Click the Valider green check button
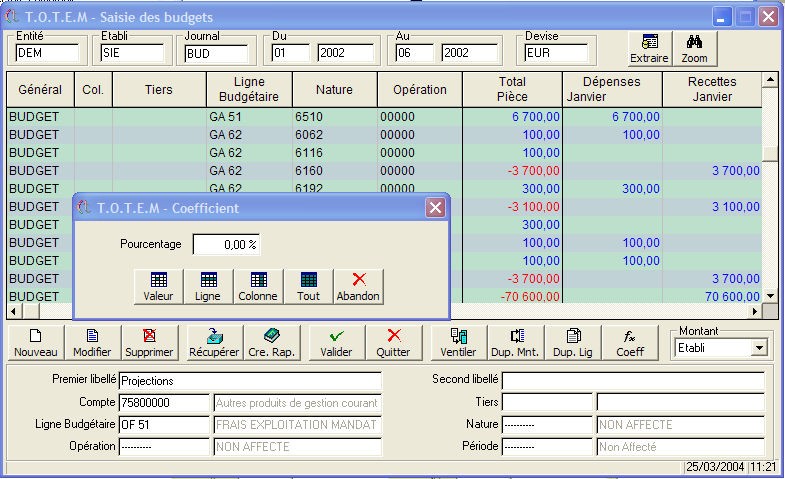The width and height of the screenshot is (785, 479). pos(336,342)
